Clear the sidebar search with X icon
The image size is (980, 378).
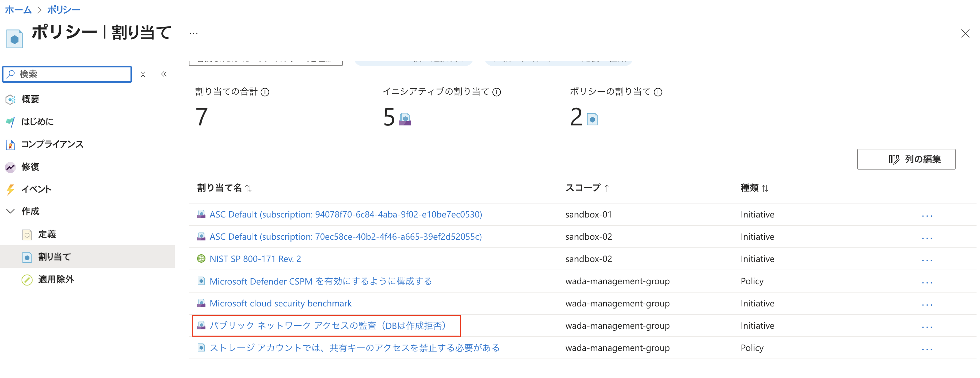(x=143, y=74)
